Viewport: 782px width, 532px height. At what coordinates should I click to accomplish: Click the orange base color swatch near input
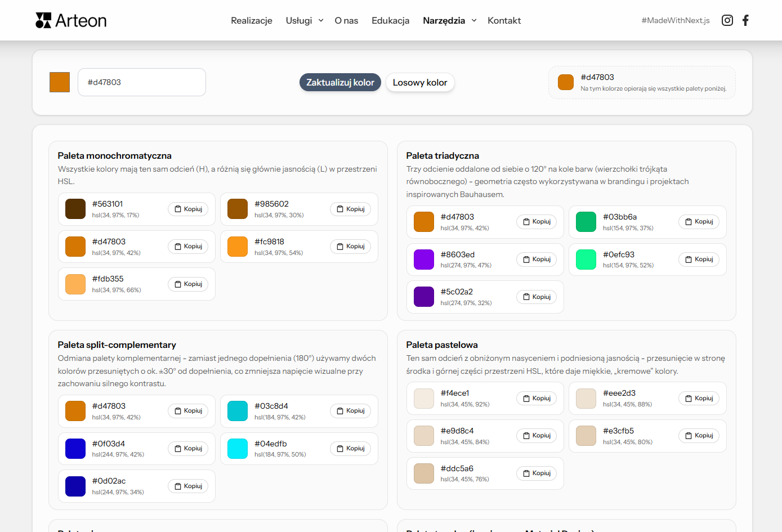(59, 82)
